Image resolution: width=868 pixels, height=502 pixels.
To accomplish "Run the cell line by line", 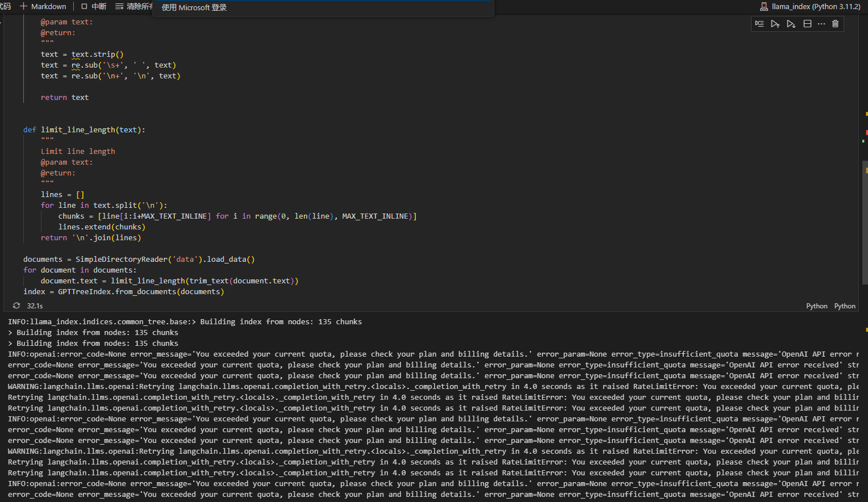I will click(x=759, y=24).
